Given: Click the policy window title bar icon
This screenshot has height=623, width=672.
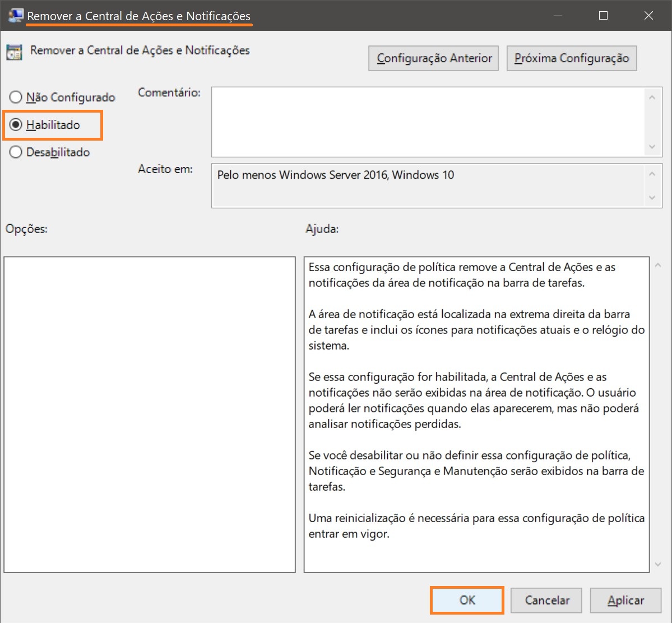Looking at the screenshot, I should pos(16,16).
